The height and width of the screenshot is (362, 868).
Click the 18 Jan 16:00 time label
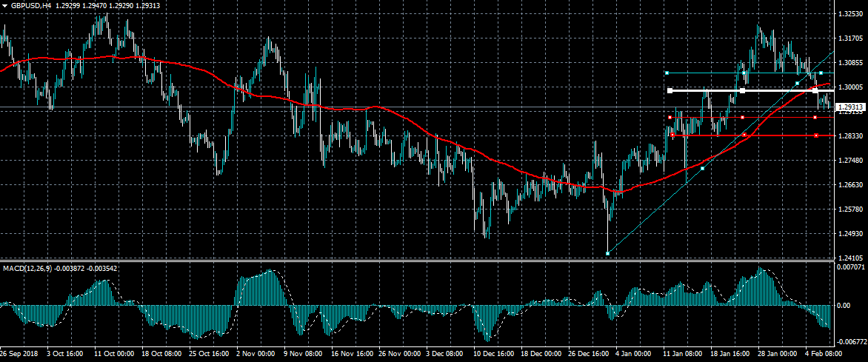[730, 353]
